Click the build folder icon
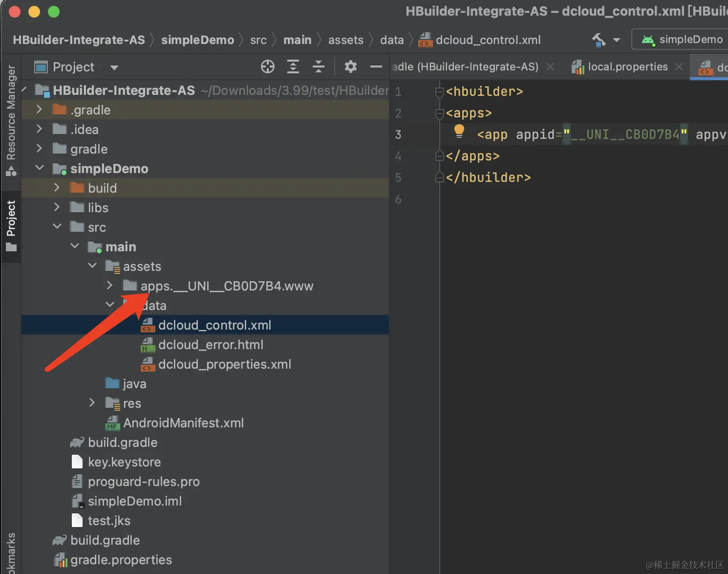 77,188
